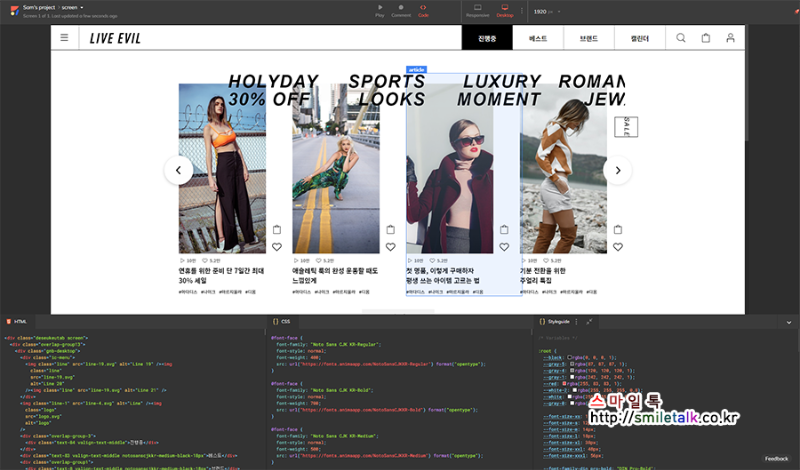The height and width of the screenshot is (470, 800).
Task: Collapse the code panel with the chevron
Action: (x=789, y=323)
